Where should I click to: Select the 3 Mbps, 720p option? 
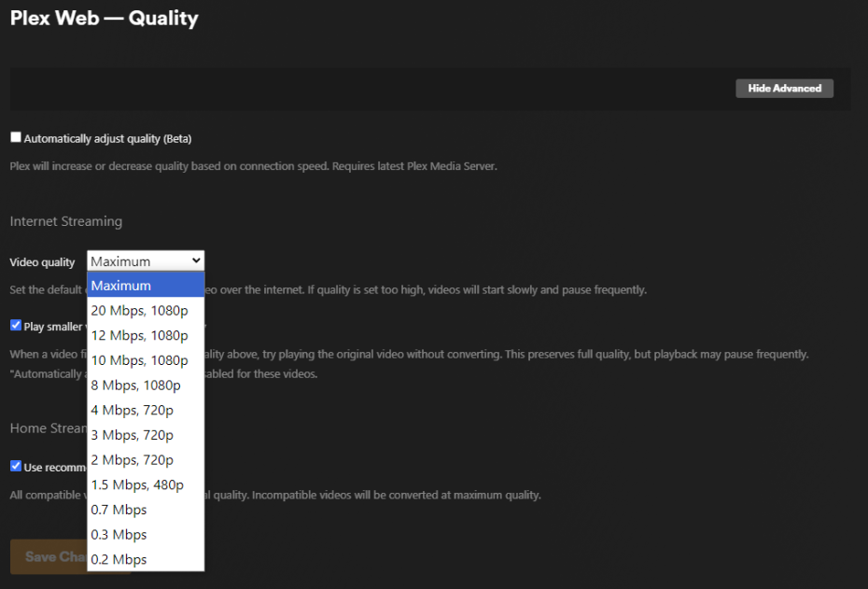point(145,435)
